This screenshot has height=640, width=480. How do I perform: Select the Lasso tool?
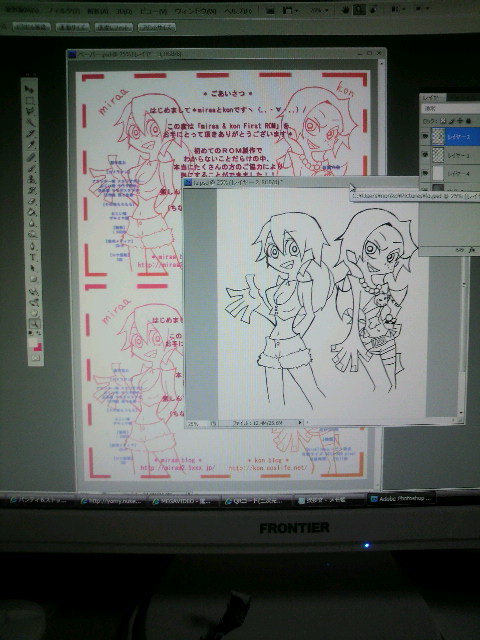[x=30, y=111]
